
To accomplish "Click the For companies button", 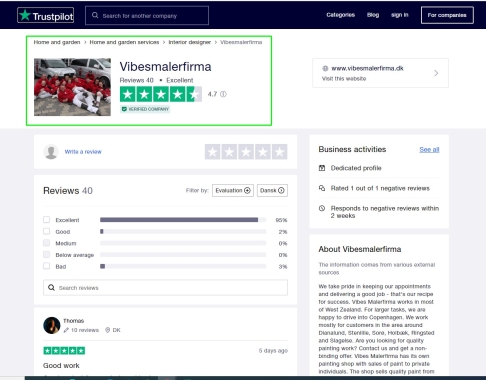I will click(447, 15).
